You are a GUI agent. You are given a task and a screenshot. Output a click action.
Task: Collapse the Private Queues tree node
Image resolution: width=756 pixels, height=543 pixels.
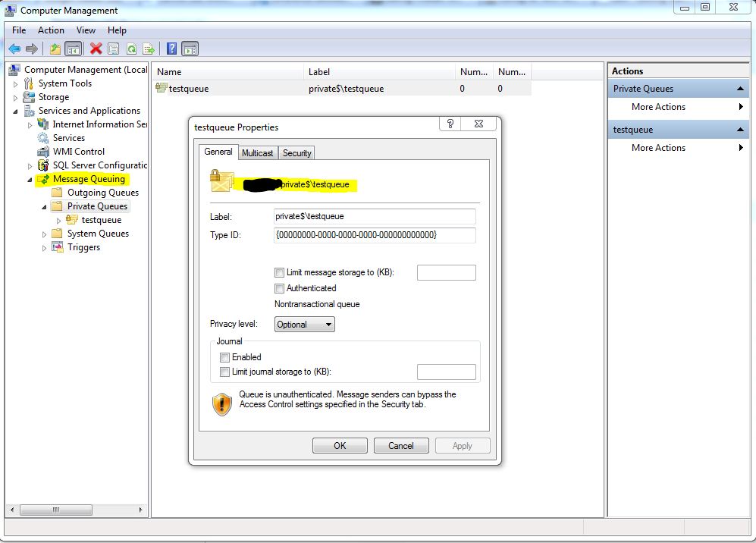tap(44, 207)
